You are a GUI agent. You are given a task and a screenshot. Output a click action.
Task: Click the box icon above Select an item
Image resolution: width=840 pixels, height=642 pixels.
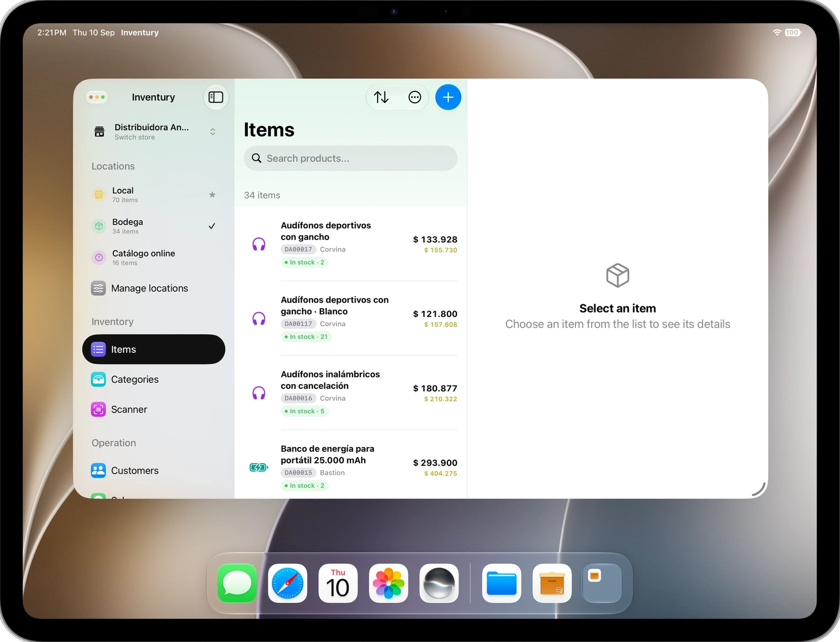coord(617,275)
